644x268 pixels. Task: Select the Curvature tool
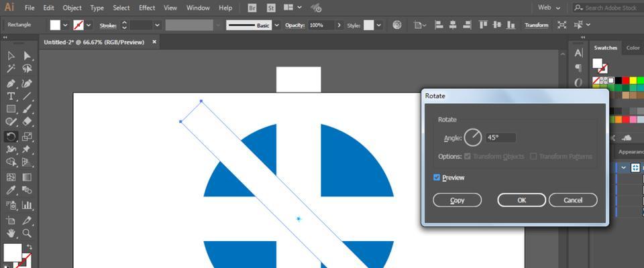point(27,83)
